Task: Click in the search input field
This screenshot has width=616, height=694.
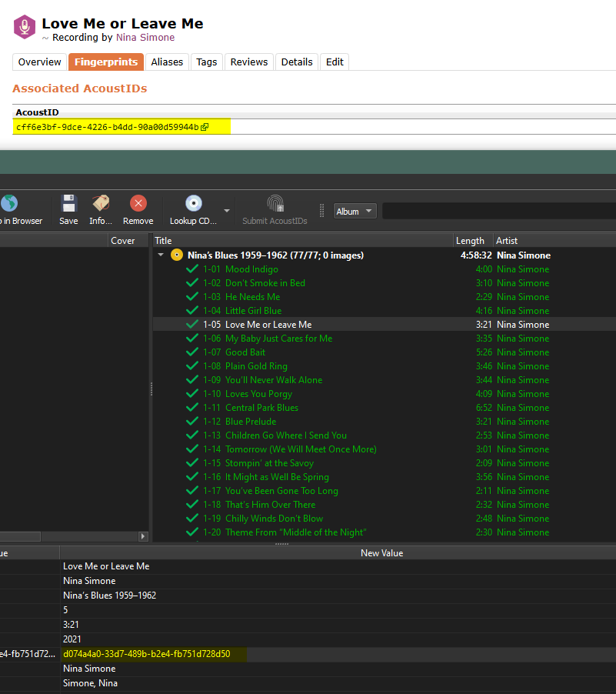Action: coord(498,211)
